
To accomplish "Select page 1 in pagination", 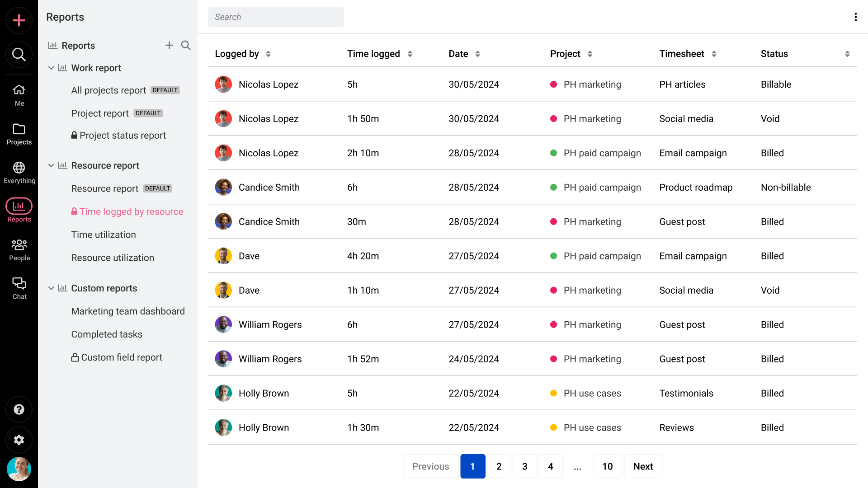I will tap(472, 466).
